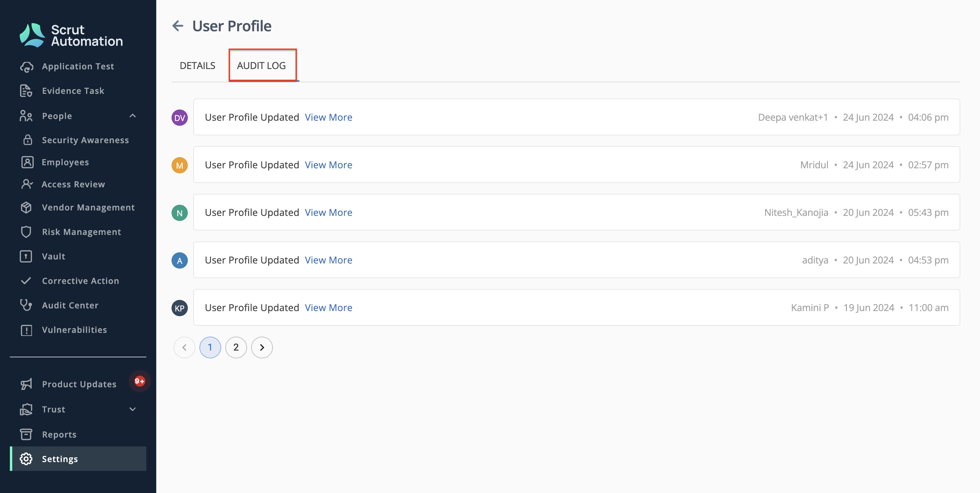Click the DV avatar for Deepa venkat+1
Image resolution: width=980 pixels, height=493 pixels.
point(180,117)
